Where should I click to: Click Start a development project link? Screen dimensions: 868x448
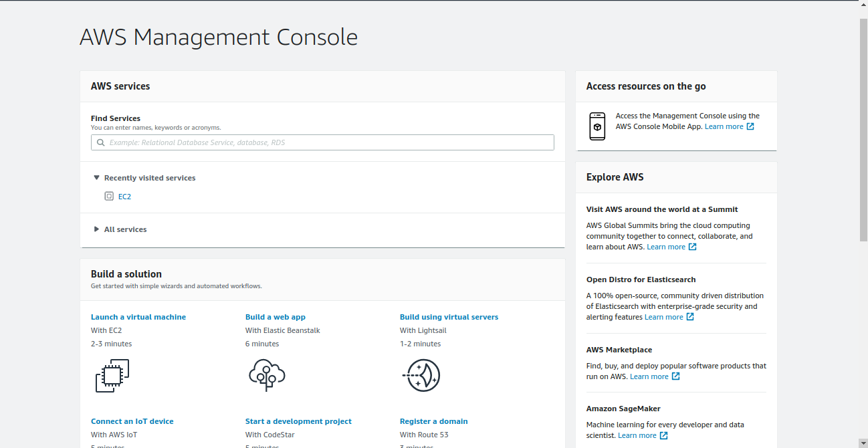pos(298,421)
